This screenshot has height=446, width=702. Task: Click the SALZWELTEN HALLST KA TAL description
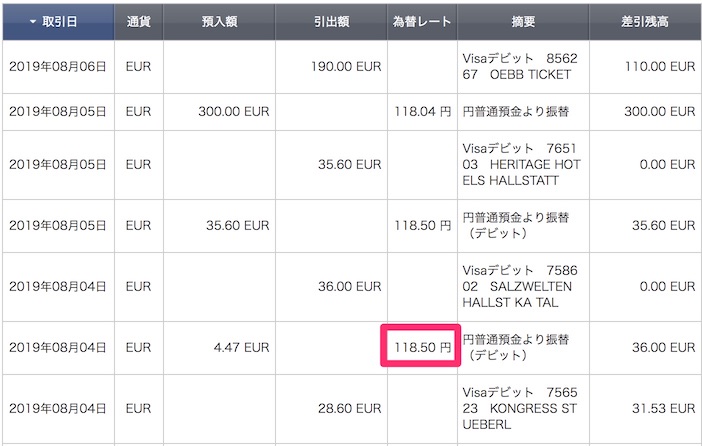click(x=520, y=286)
